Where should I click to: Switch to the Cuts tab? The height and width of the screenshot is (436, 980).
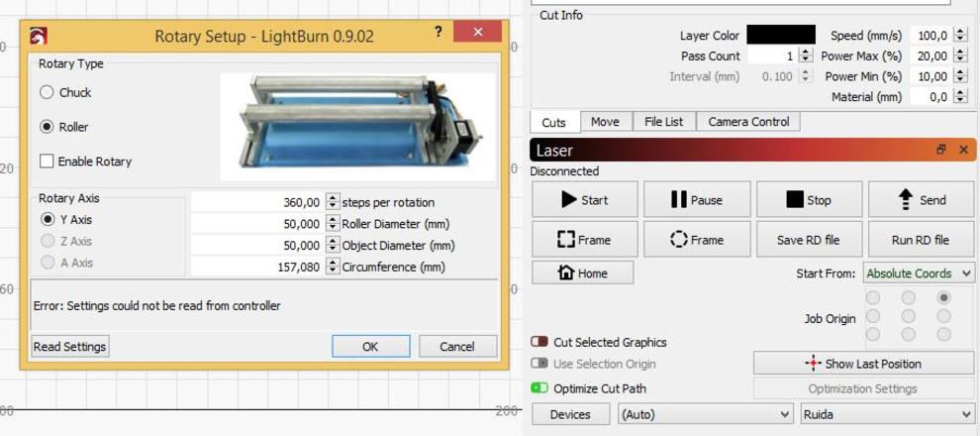554,123
